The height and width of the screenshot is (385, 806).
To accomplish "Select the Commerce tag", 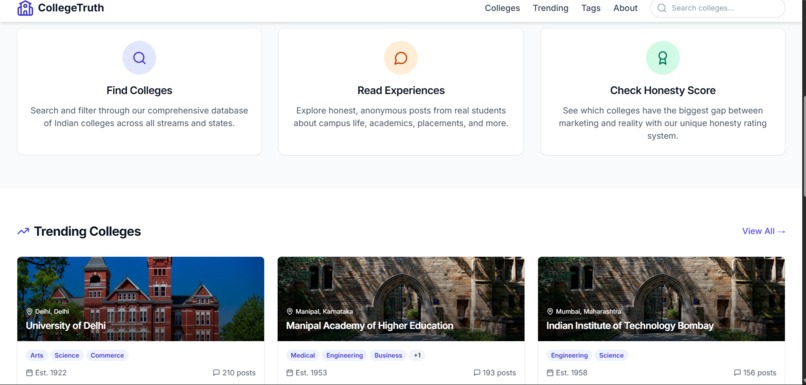I will click(x=107, y=355).
